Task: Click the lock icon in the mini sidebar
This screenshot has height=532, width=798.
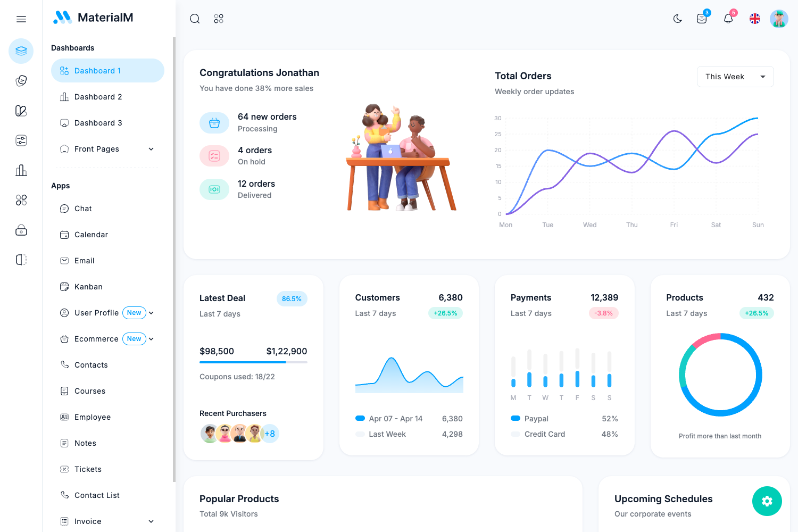Action: (21, 230)
